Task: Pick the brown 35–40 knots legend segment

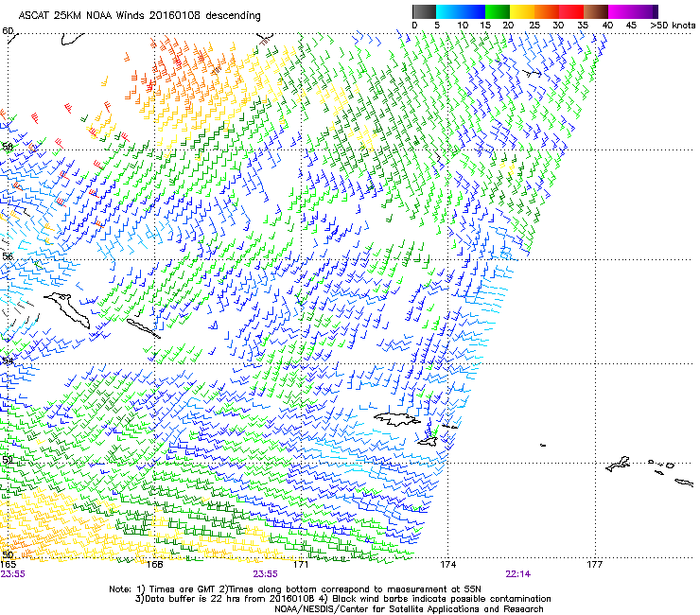Action: click(596, 11)
